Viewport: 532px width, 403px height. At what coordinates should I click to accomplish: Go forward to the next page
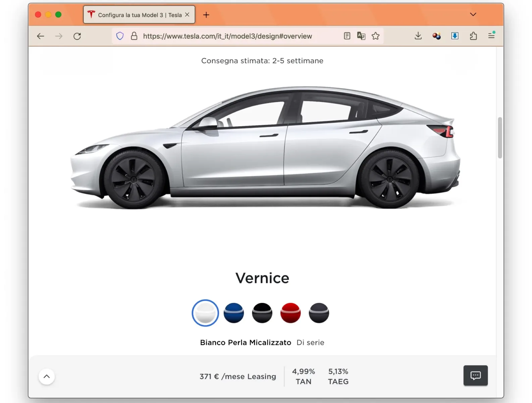[59, 36]
